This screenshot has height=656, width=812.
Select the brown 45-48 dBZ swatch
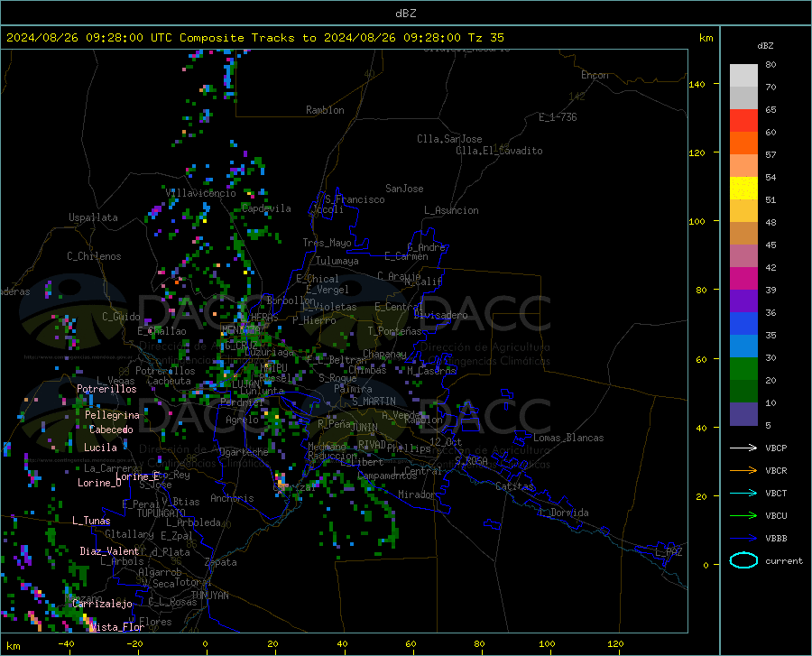(743, 234)
